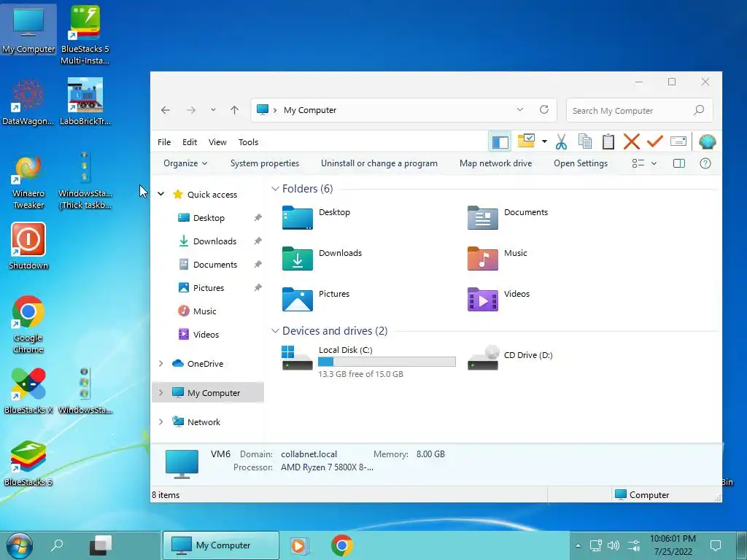
Task: Select the Documents folder in content area
Action: click(x=508, y=217)
